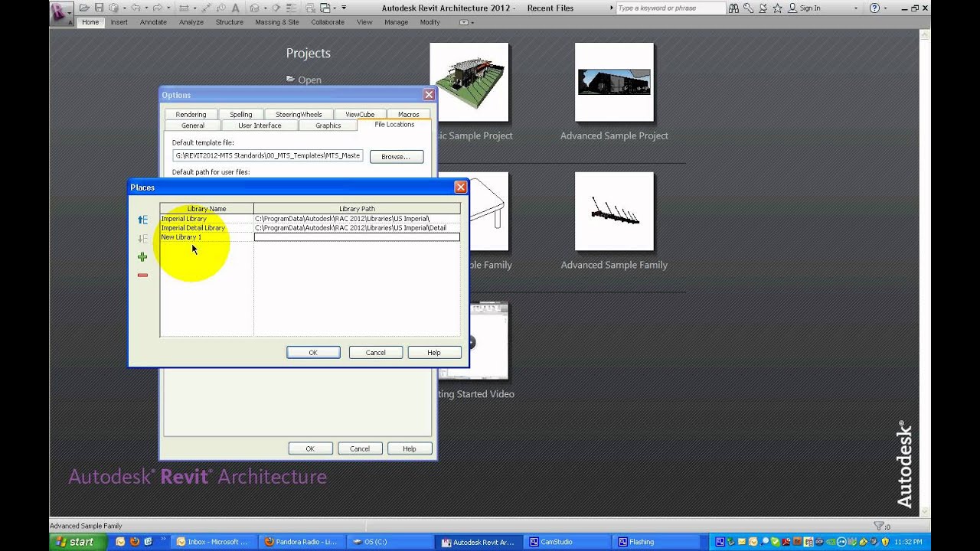Open Redo history dropdown arrow
Image resolution: width=980 pixels, height=551 pixels.
pos(168,8)
